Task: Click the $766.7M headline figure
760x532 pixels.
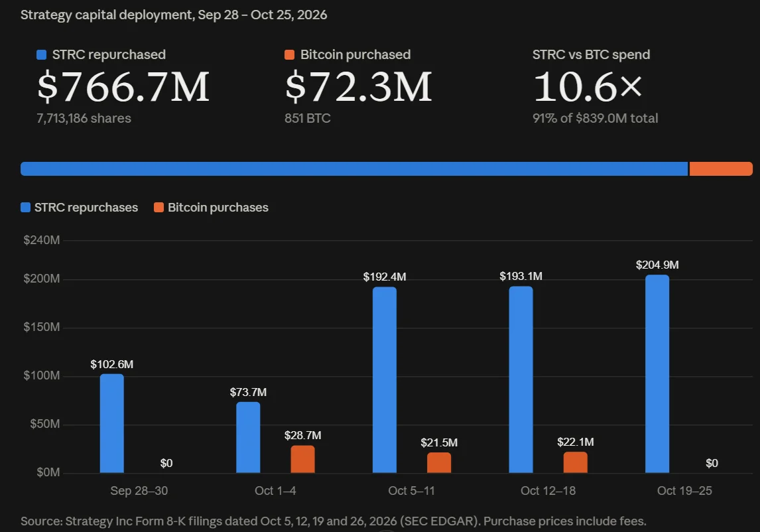Action: click(x=123, y=87)
